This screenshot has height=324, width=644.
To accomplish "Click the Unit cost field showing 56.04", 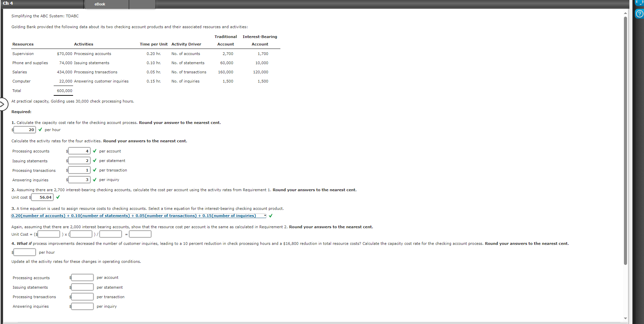I will (x=42, y=197).
